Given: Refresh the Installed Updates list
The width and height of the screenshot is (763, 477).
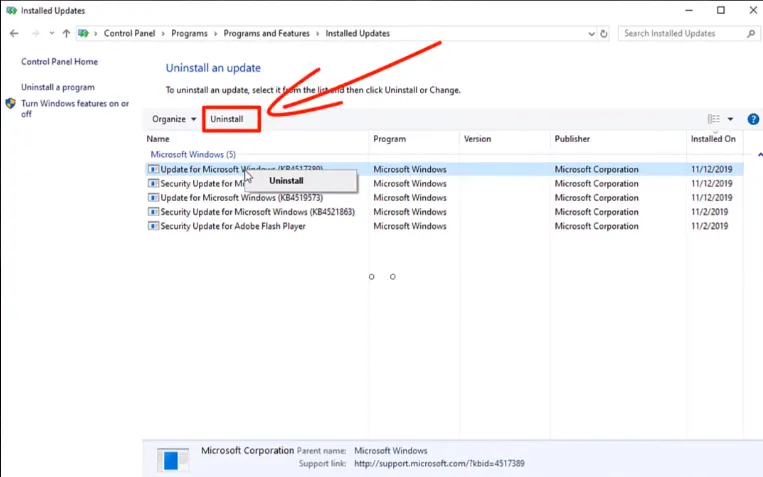Looking at the screenshot, I should pyautogui.click(x=604, y=34).
